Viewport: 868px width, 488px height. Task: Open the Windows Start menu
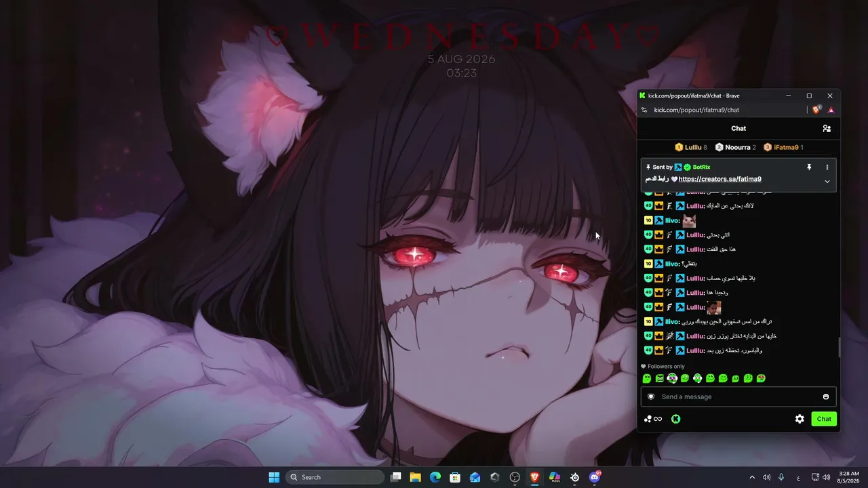(x=274, y=477)
